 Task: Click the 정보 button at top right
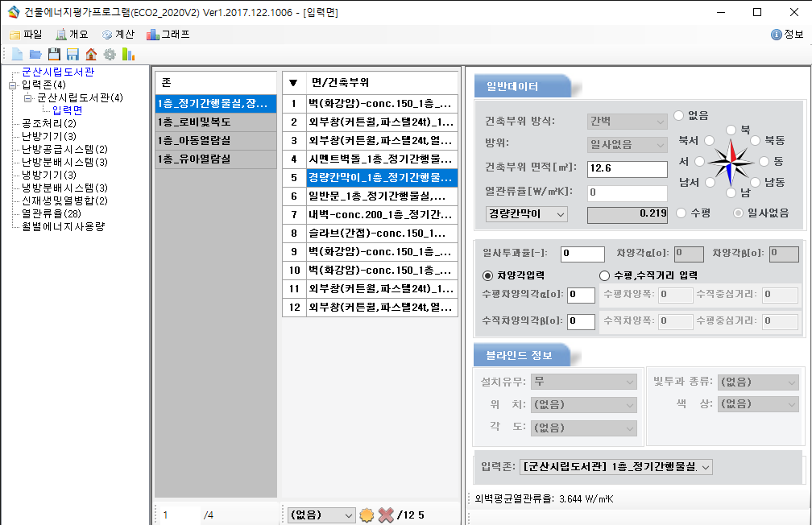click(787, 35)
